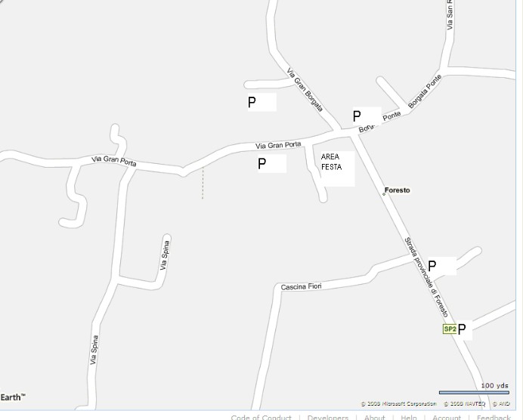Open the Account footer link
The height and width of the screenshot is (420, 523).
447,417
